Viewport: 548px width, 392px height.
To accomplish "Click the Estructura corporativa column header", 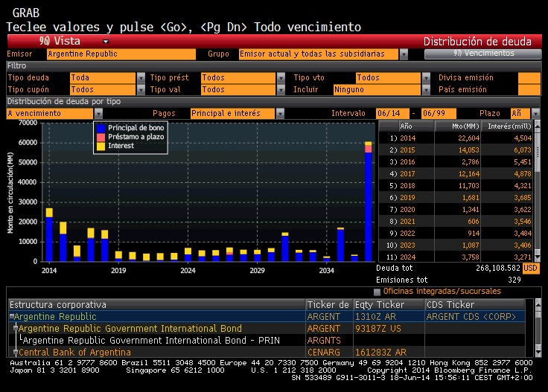I will point(157,305).
